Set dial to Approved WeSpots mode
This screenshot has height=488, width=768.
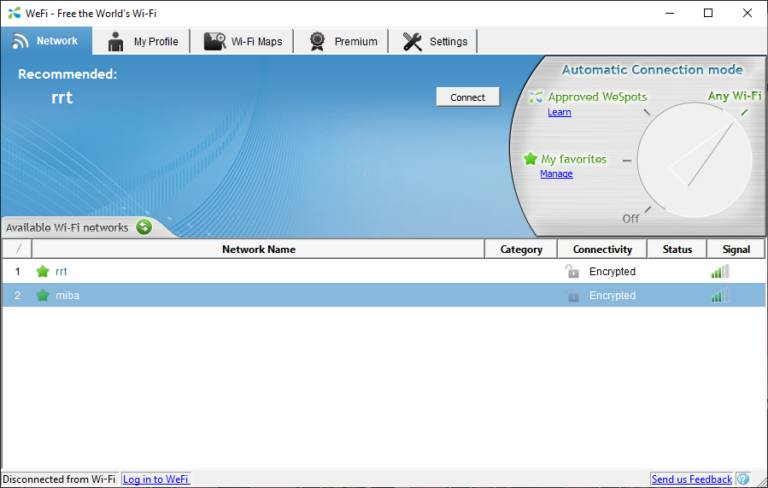[597, 97]
